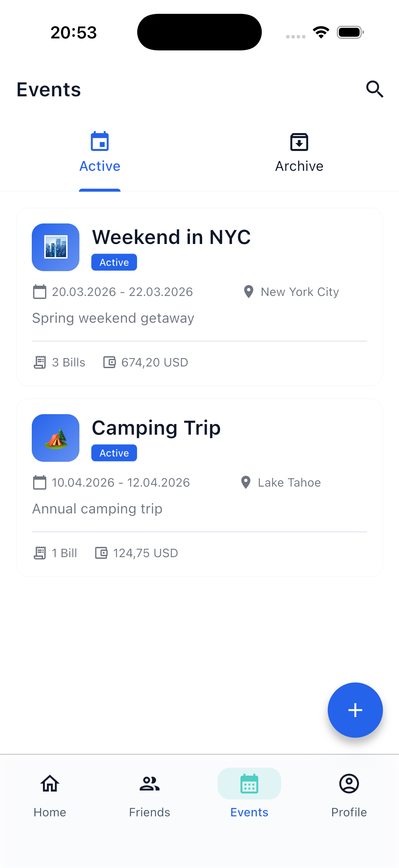Image resolution: width=399 pixels, height=868 pixels.
Task: Tap the archive box icon above Archive
Action: (299, 142)
